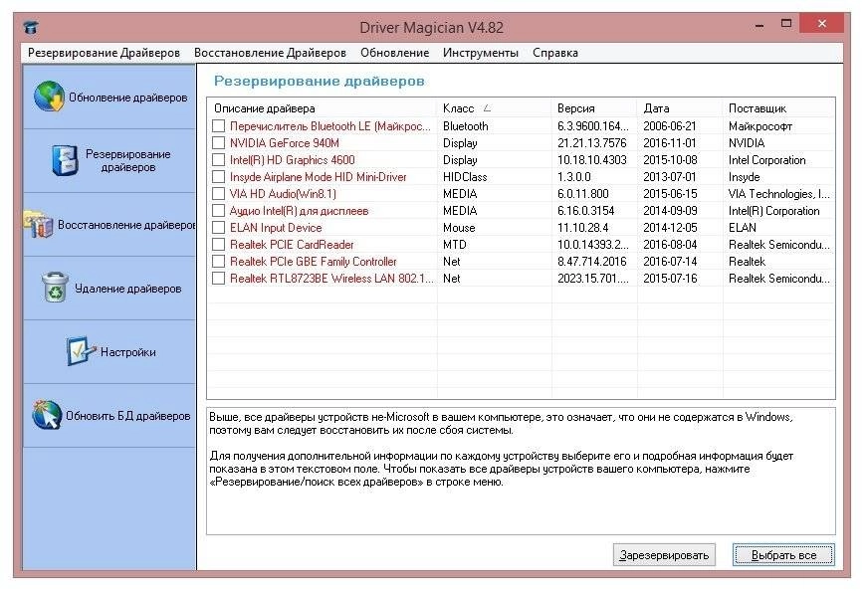Open Удаление драйверов in the sidebar

[x=109, y=289]
